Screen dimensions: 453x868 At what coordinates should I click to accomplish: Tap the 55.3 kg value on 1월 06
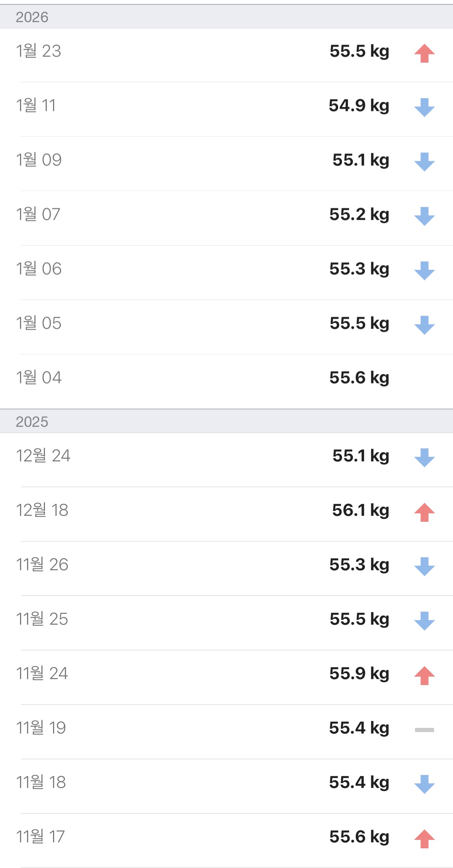(x=359, y=269)
